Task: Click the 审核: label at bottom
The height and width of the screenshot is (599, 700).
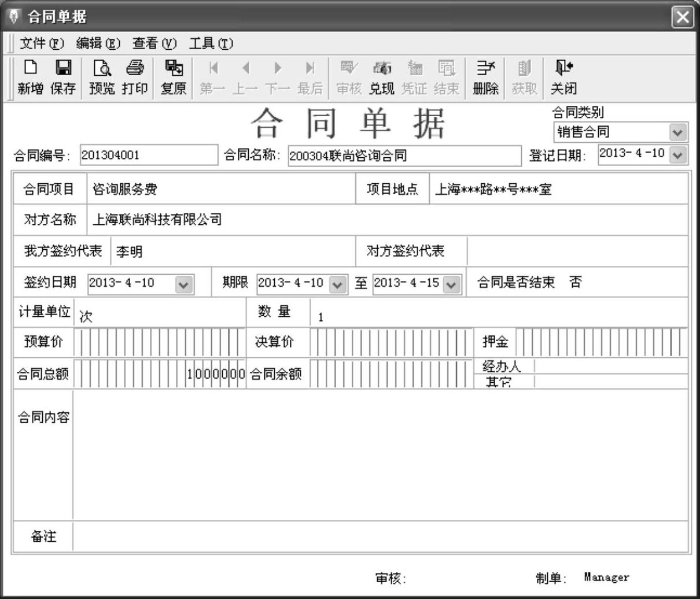Action: [x=391, y=578]
